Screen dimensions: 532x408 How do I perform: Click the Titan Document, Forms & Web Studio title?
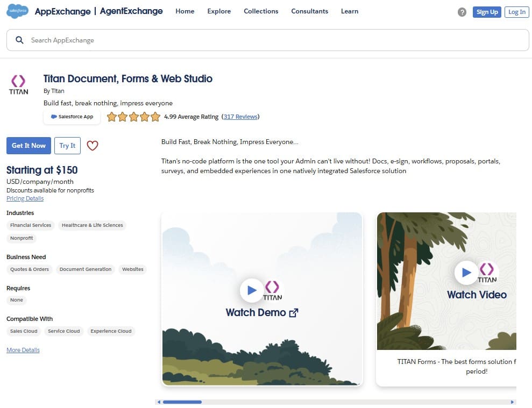[x=128, y=78]
